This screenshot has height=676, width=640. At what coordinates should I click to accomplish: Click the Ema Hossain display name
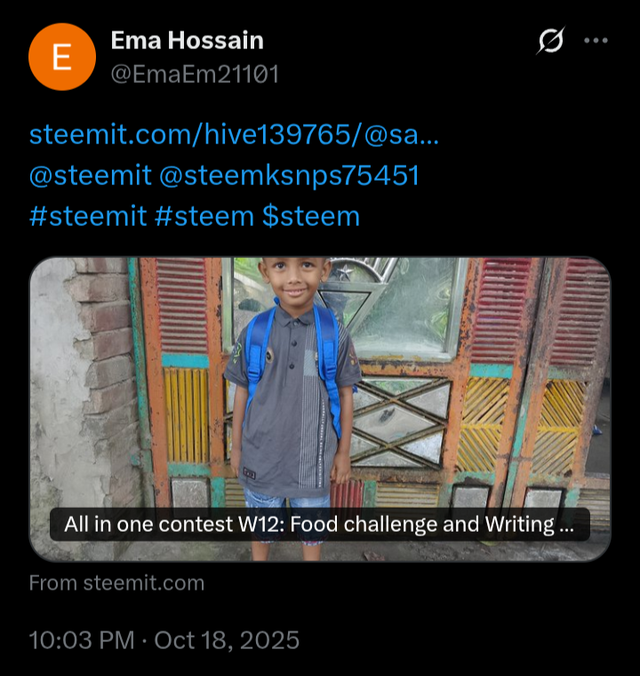[187, 41]
